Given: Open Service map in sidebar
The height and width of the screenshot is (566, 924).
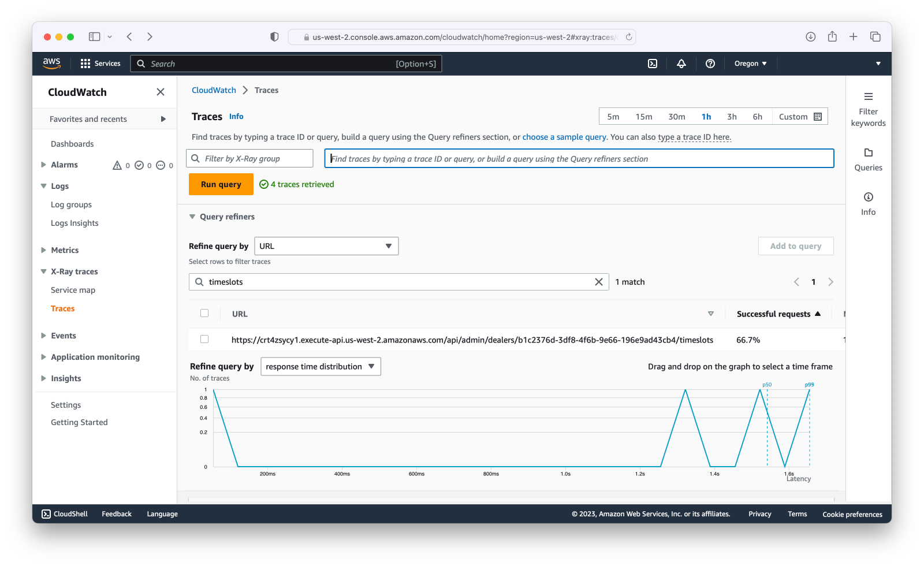Looking at the screenshot, I should point(73,290).
